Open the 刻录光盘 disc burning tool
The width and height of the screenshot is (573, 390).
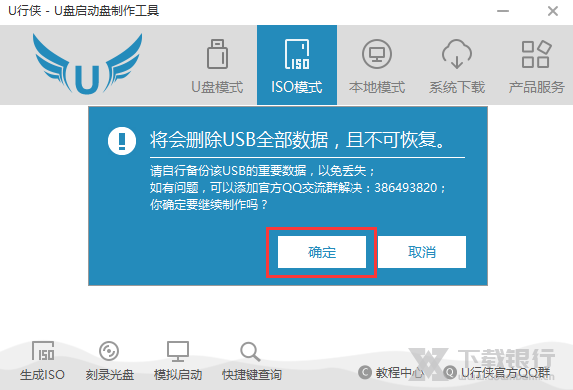click(109, 361)
